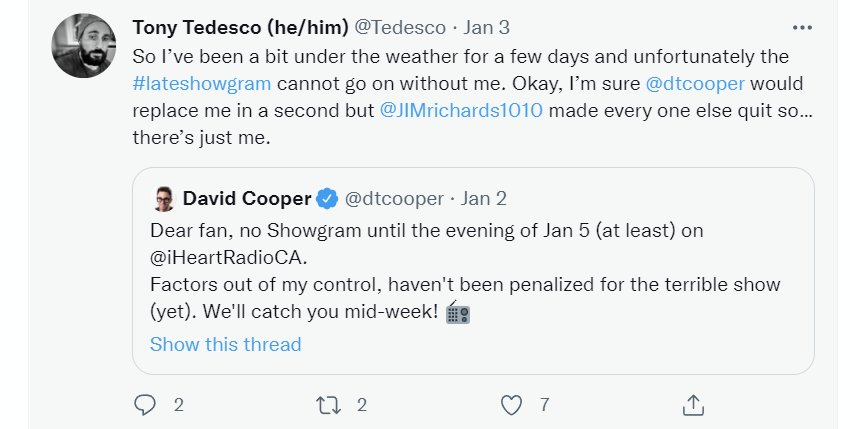The width and height of the screenshot is (850, 429).
Task: Open the @JIMrichards1010 mention
Action: 461,110
